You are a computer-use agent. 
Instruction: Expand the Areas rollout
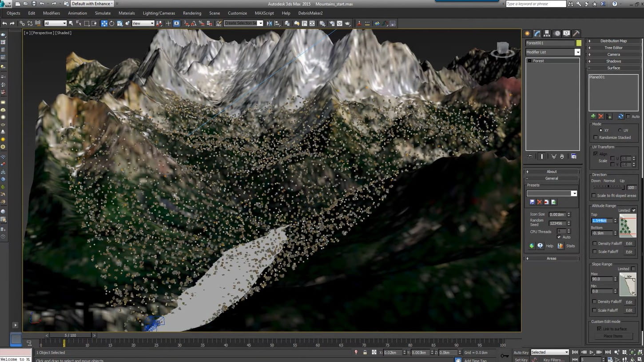[x=552, y=258]
